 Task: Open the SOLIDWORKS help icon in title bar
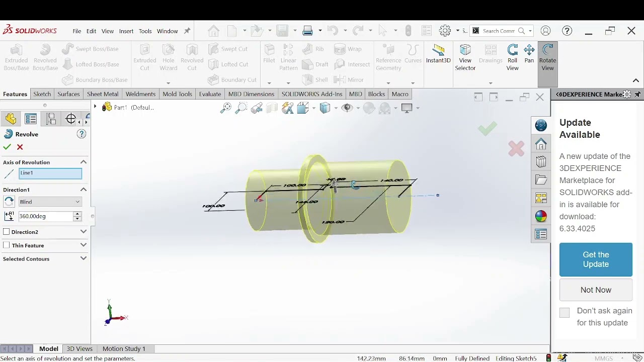point(567,31)
